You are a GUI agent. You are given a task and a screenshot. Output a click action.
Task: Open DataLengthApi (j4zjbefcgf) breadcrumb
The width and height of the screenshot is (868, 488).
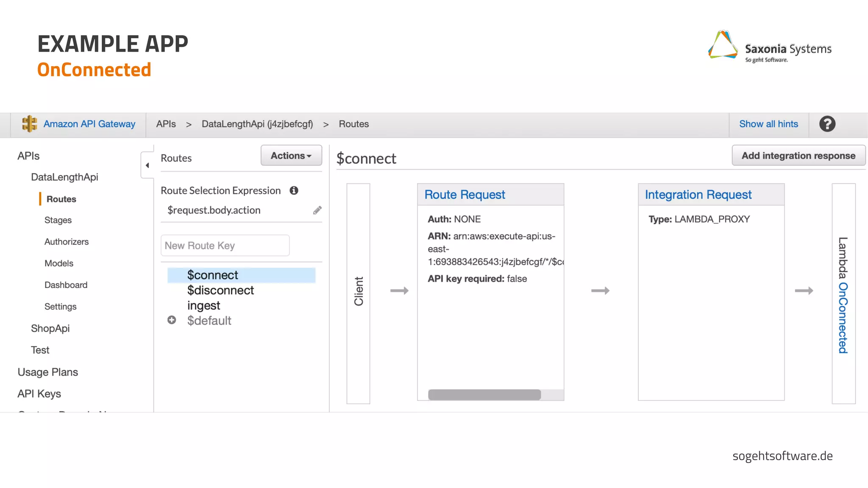(257, 124)
